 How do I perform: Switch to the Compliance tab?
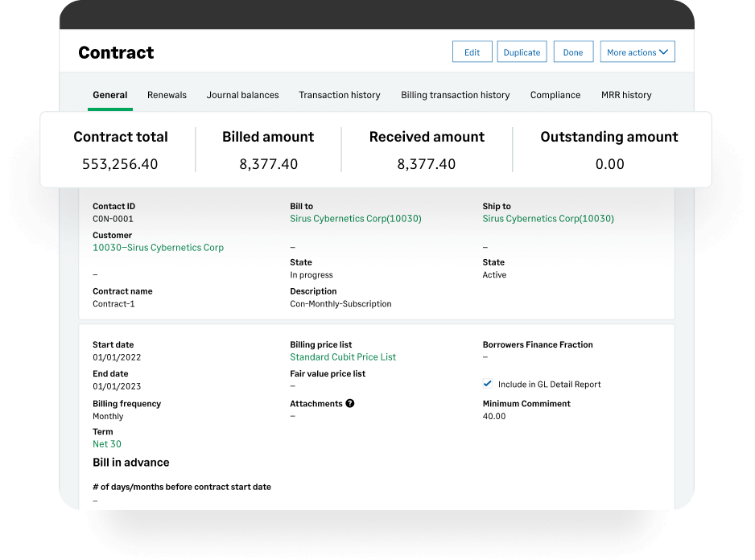555,95
